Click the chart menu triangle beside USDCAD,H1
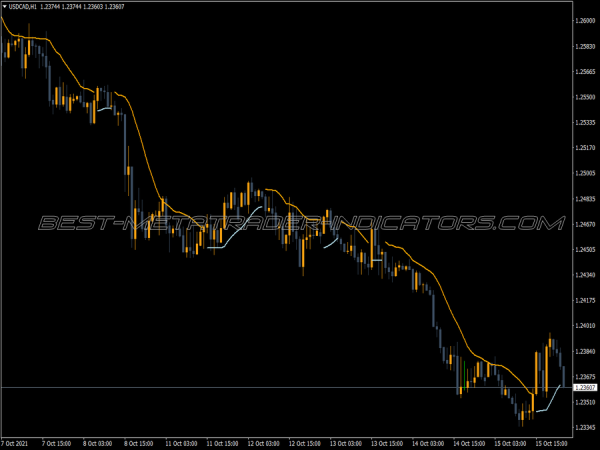Screen dimensions: 600x450 pos(5,7)
